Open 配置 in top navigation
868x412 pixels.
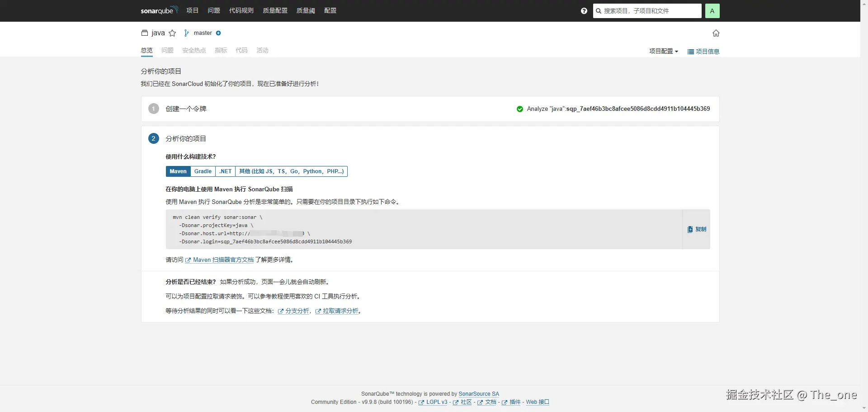pos(330,10)
